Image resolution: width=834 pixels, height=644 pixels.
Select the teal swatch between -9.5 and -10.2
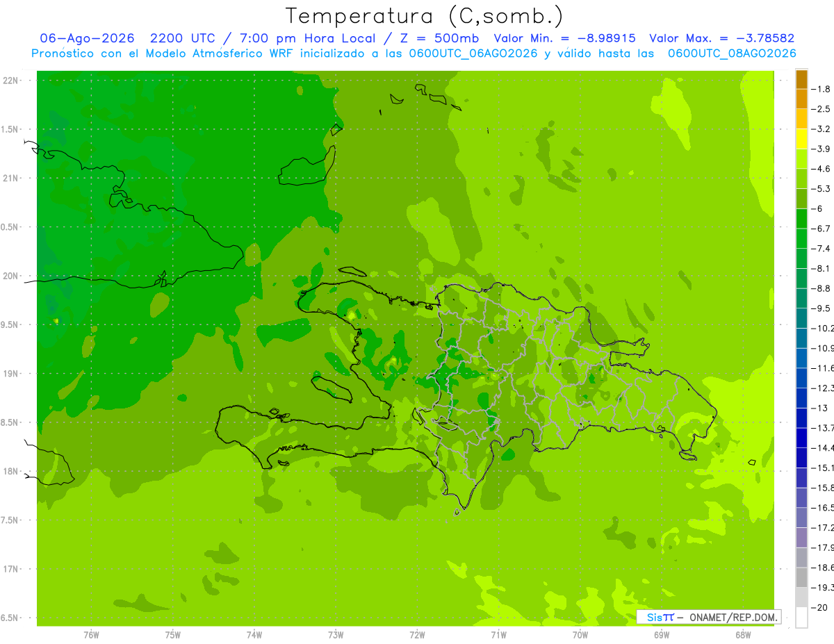pos(801,318)
